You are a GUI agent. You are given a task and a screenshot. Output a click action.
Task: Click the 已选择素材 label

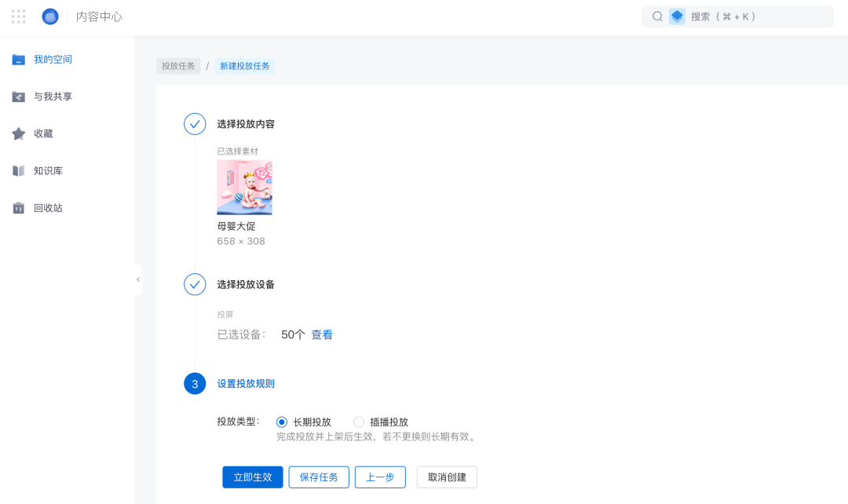(x=237, y=152)
